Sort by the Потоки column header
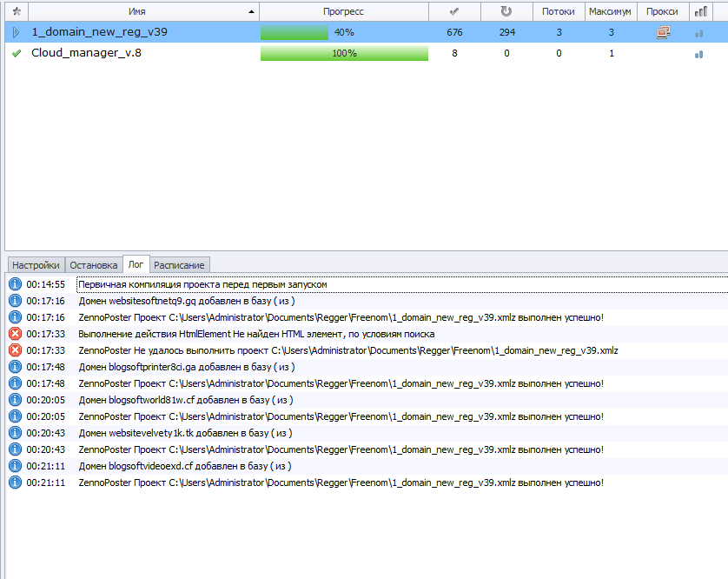The height and width of the screenshot is (579, 728). (559, 11)
